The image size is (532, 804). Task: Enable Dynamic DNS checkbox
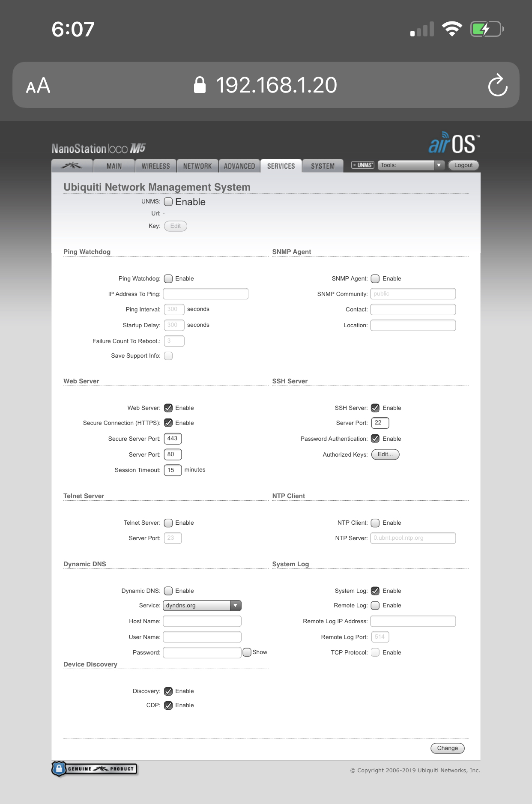click(x=168, y=591)
